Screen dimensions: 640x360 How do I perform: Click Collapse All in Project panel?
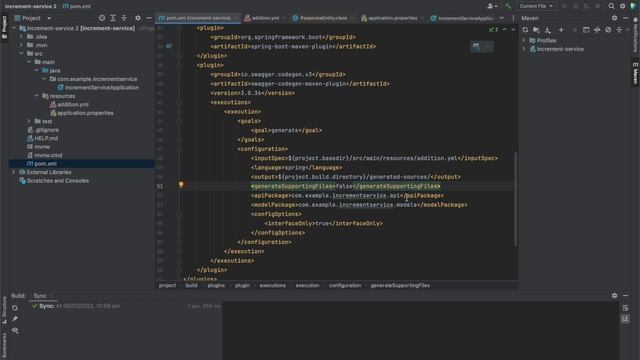pyautogui.click(x=124, y=18)
